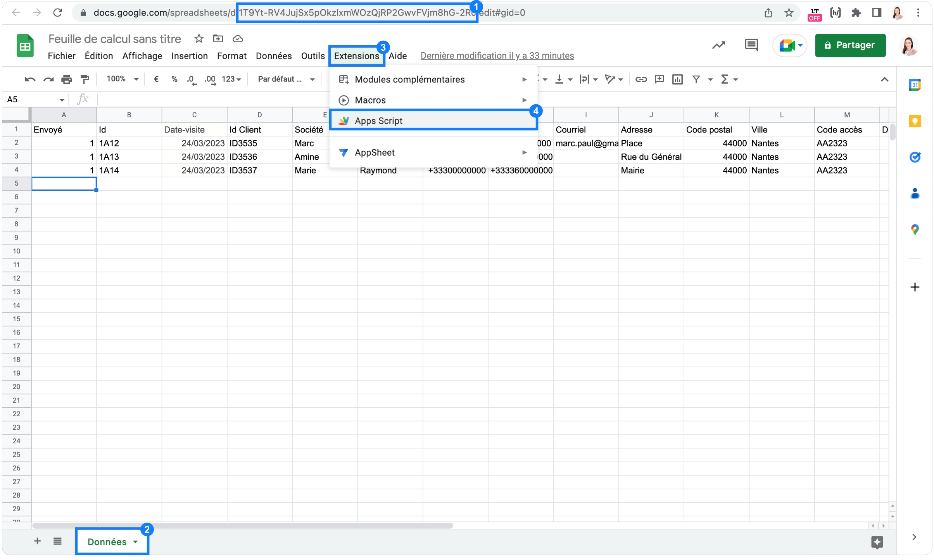934x560 pixels.
Task: Expand the hidden side panel chevron
Action: pyautogui.click(x=914, y=537)
